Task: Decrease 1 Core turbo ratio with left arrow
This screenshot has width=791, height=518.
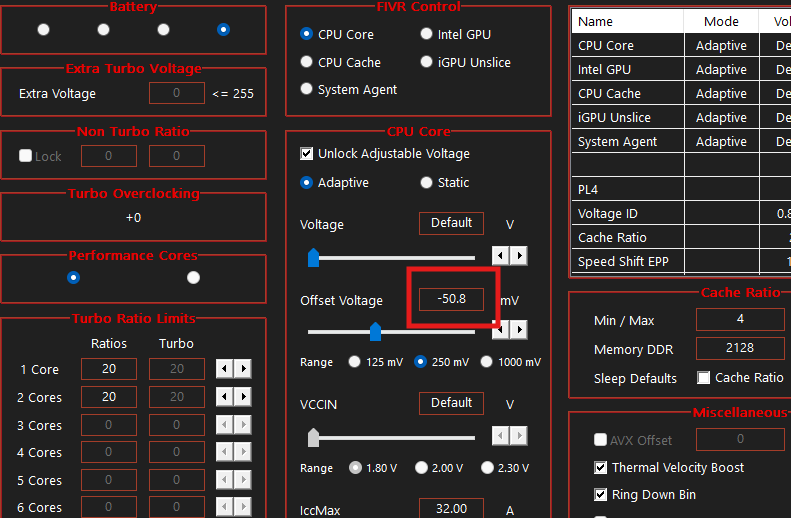Action: pos(224,369)
